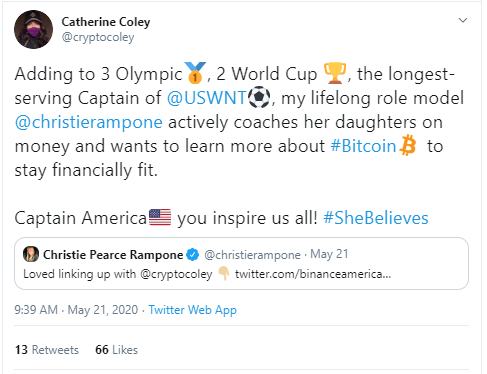Open the @USWNT mention
This screenshot has height=374, width=487.
point(206,98)
